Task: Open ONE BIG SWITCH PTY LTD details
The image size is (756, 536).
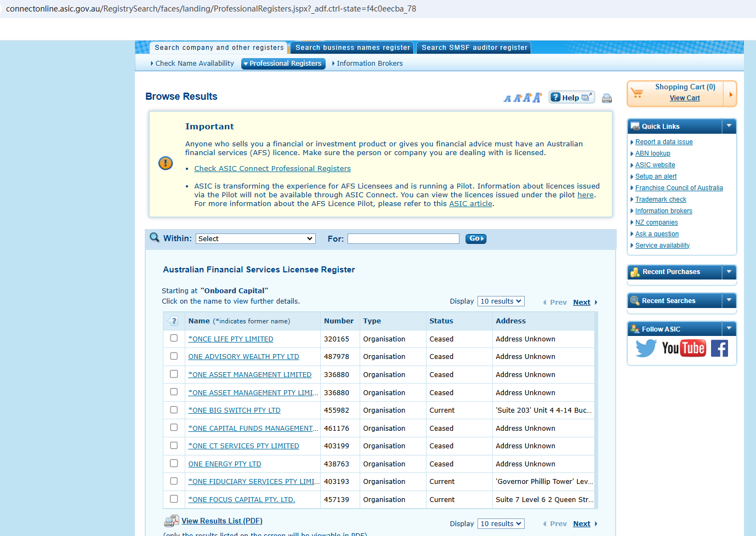Action: [234, 410]
